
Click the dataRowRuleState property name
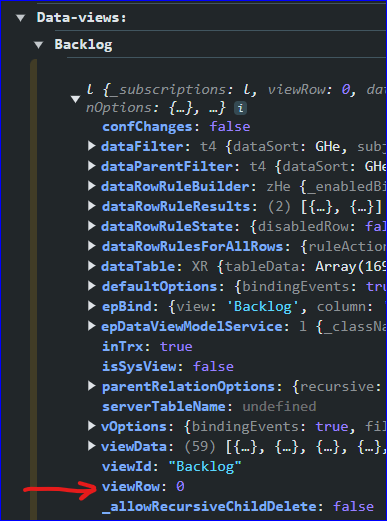click(167, 227)
